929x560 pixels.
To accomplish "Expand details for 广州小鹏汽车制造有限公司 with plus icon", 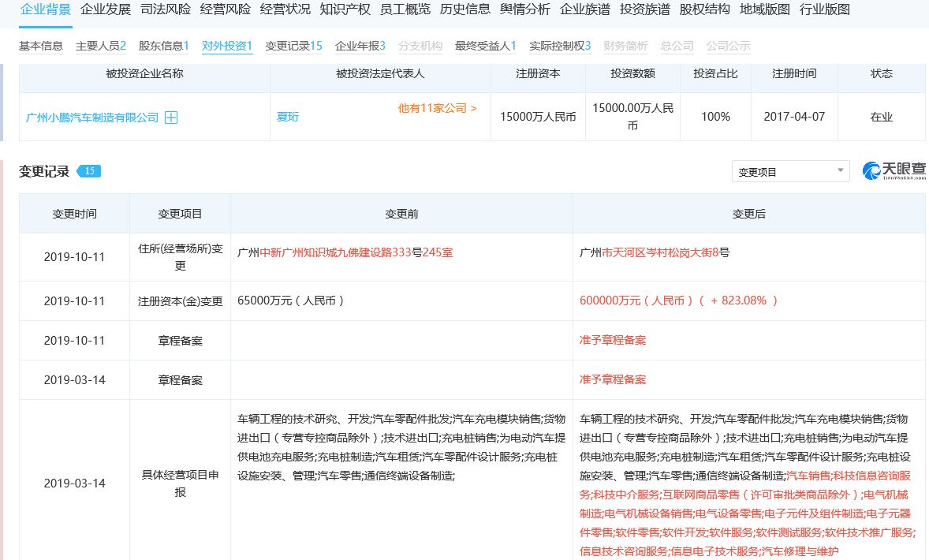I will [171, 118].
